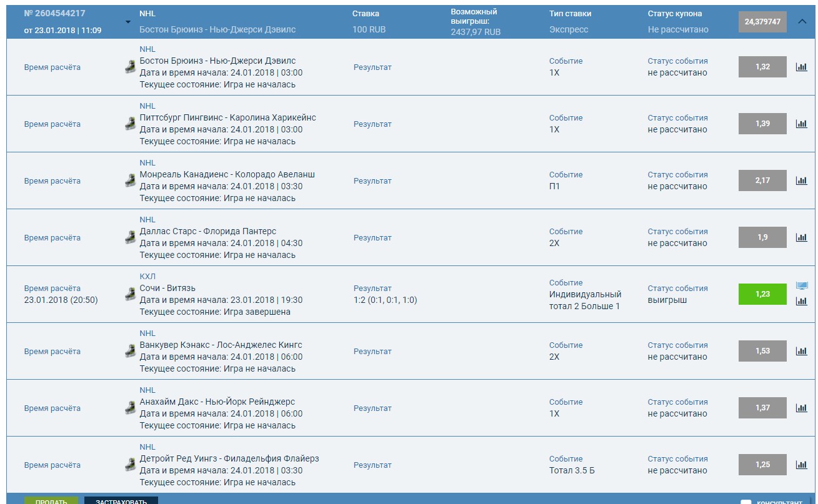Click the КХЛ league label

pos(147,277)
